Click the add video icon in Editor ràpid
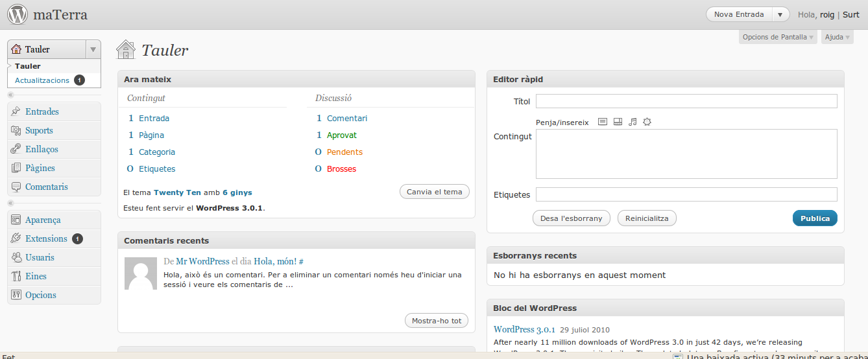The image size is (868, 359). coord(618,122)
